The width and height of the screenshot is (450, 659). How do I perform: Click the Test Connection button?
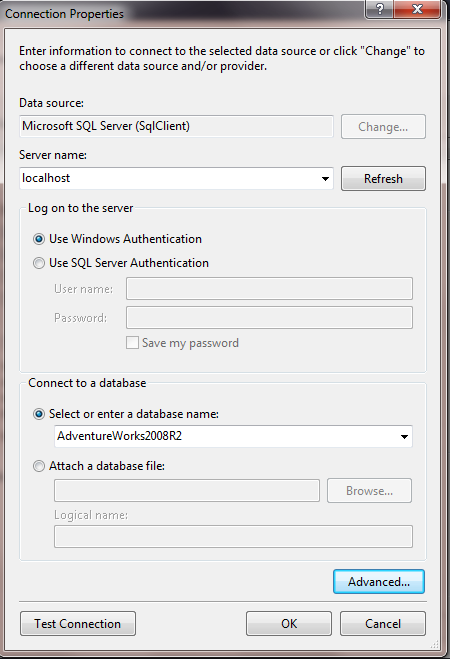78,623
